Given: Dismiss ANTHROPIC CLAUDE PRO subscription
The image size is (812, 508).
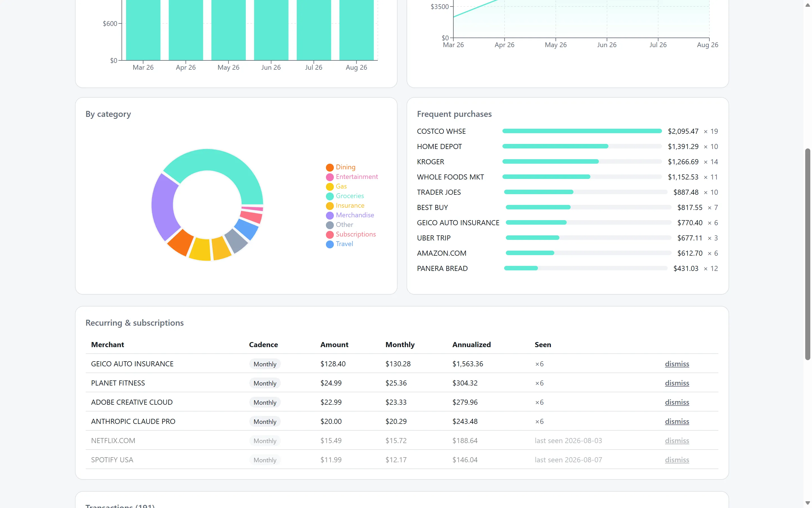Looking at the screenshot, I should tap(677, 421).
